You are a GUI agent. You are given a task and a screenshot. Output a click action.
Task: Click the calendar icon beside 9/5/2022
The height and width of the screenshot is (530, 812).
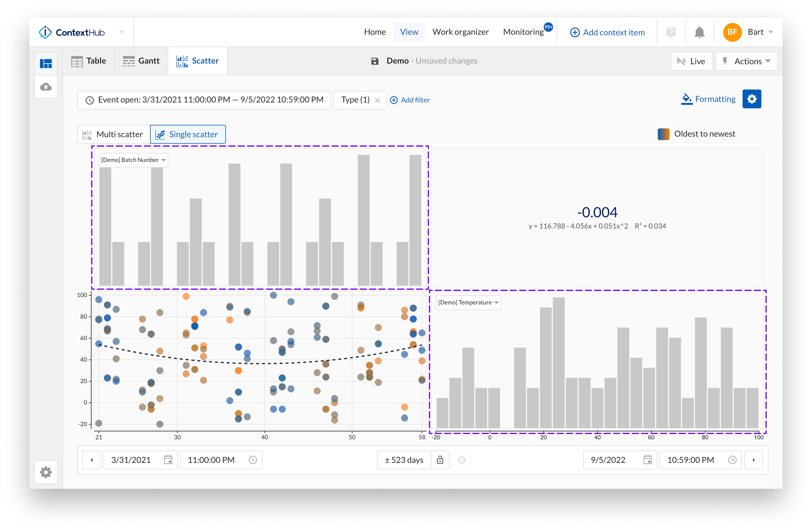coord(648,460)
